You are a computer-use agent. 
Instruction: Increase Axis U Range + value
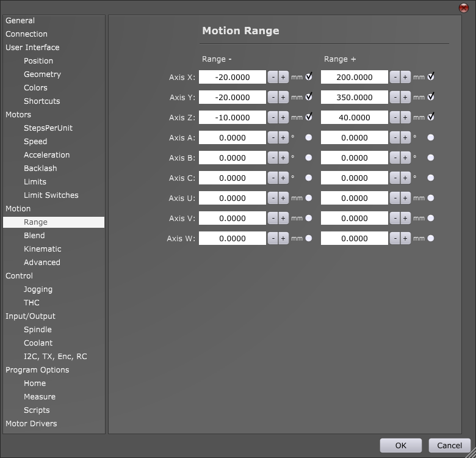405,198
